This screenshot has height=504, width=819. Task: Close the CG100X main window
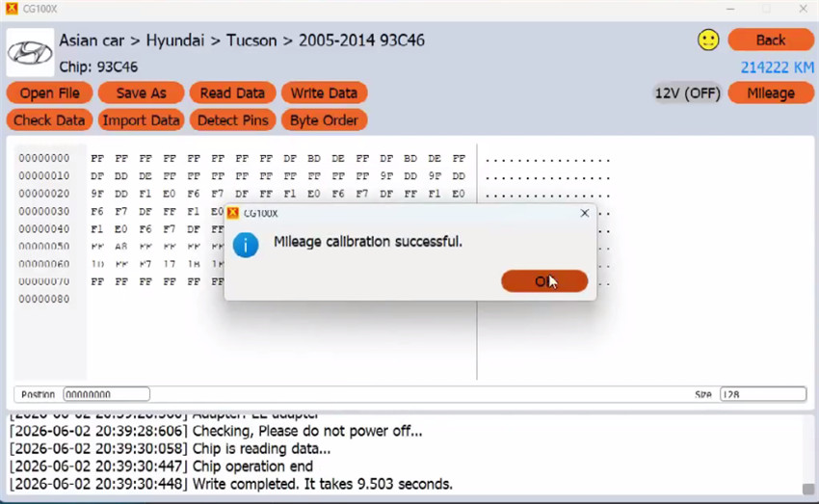[804, 9]
